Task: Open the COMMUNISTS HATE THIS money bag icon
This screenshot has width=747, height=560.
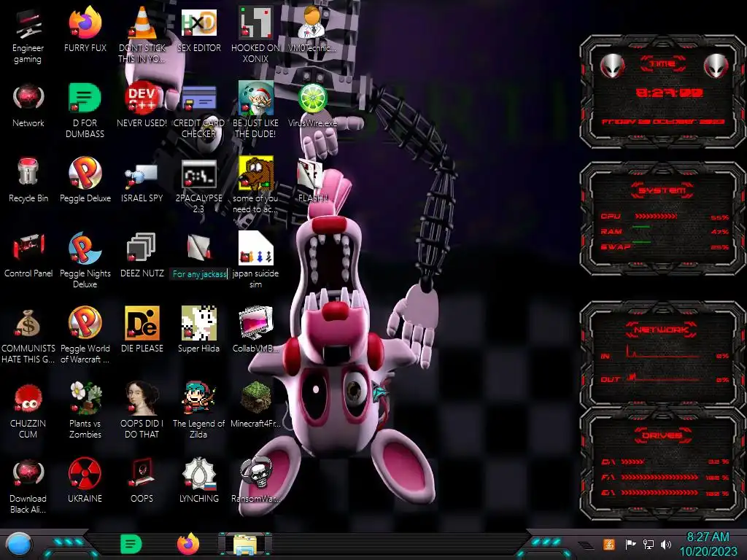Action: point(28,324)
